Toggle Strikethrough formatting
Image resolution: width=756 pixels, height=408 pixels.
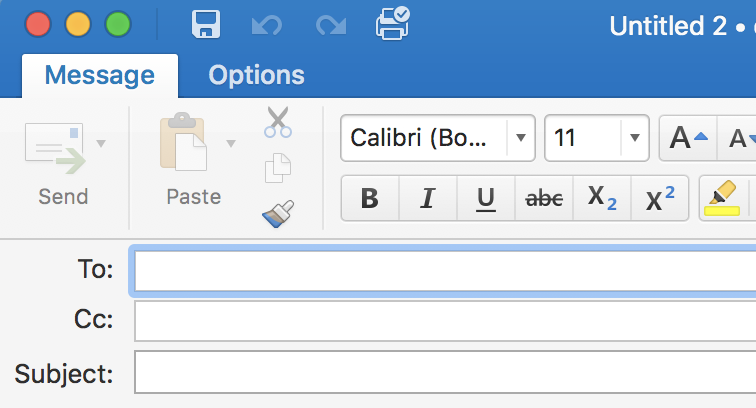click(x=544, y=198)
